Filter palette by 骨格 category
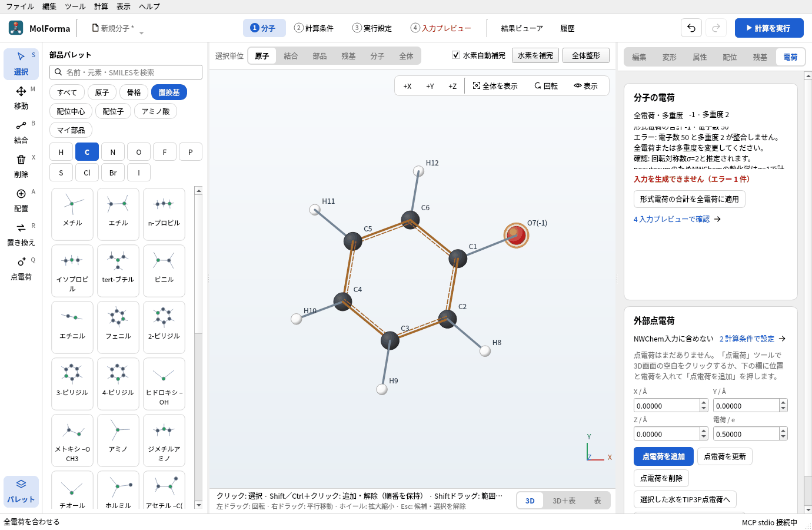 point(134,92)
